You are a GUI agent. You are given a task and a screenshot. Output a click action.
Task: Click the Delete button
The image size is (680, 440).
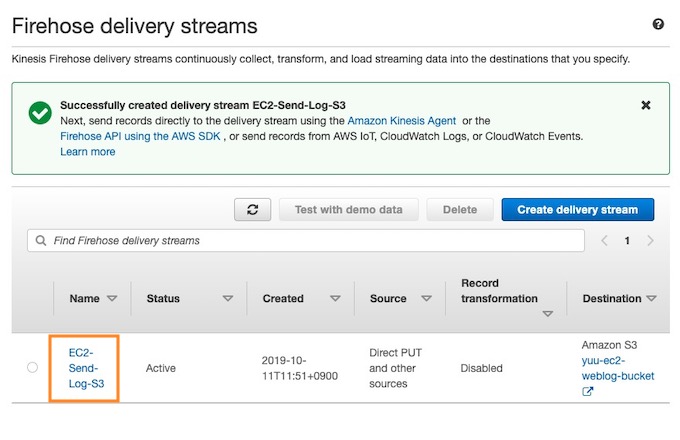[x=460, y=210]
